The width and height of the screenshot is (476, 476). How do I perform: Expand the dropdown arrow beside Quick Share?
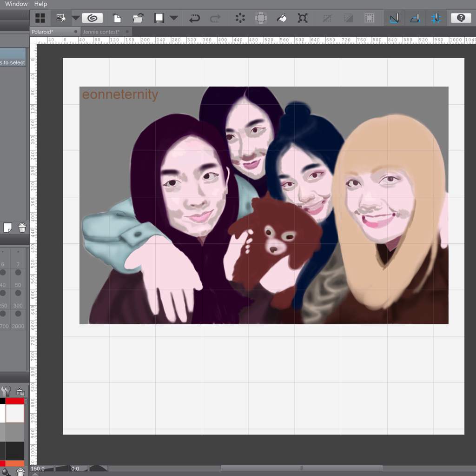coord(76,18)
